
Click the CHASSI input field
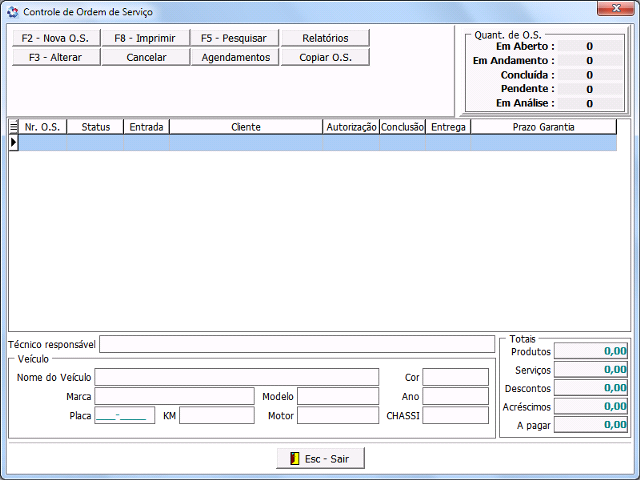[x=456, y=416]
